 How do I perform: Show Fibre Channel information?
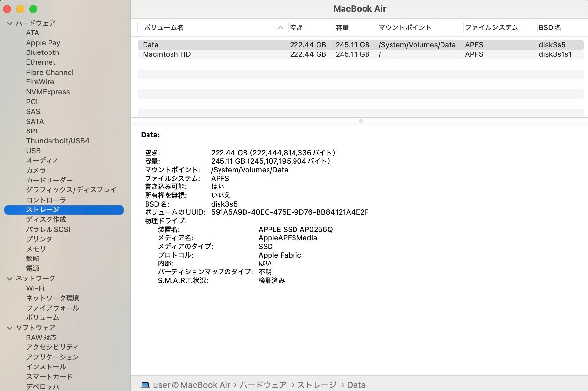pos(49,72)
